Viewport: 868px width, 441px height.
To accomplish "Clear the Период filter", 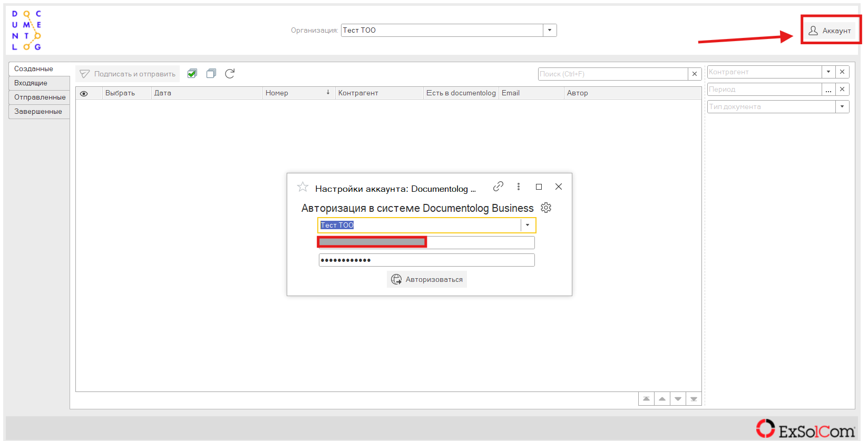I will pyautogui.click(x=842, y=89).
